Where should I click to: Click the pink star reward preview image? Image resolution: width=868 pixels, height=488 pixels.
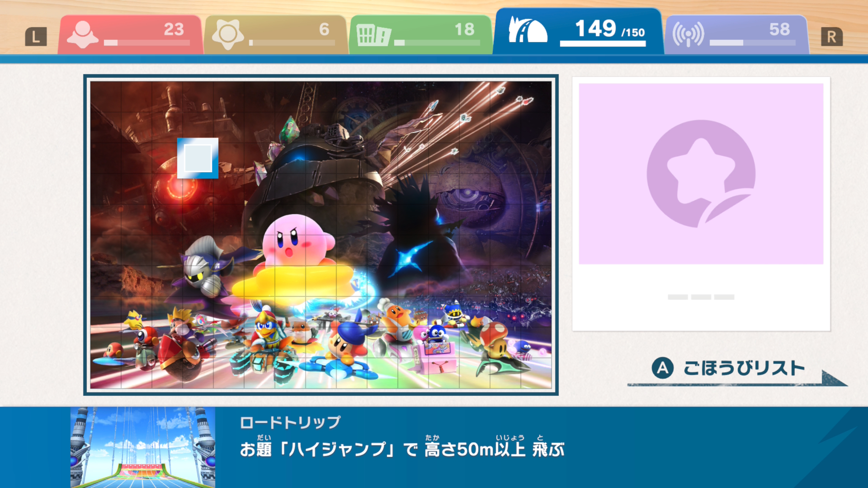[x=701, y=174]
